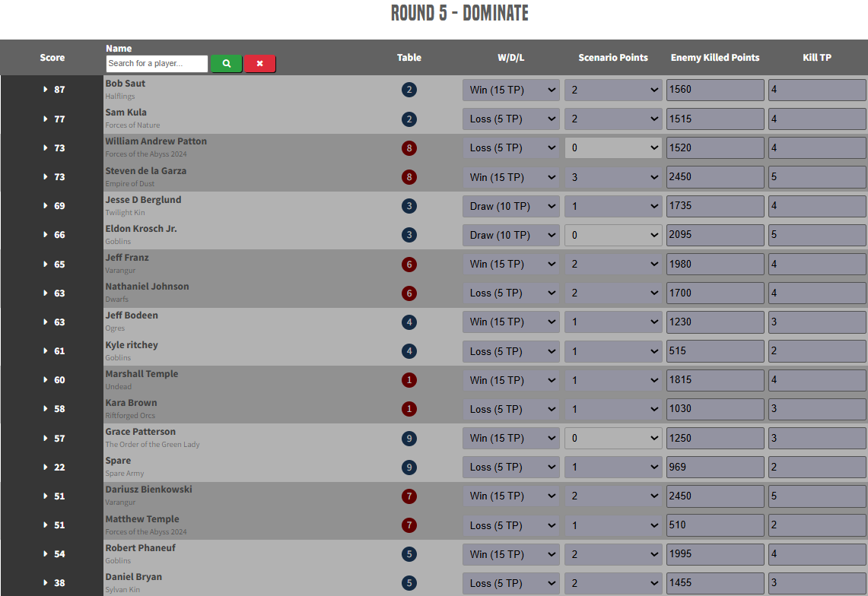Viewport: 868px width, 596px height.
Task: Click table 2 badge for Bob Saut
Action: click(409, 90)
